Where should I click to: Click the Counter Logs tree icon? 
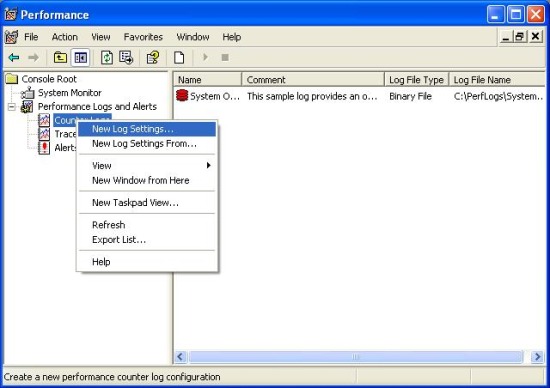point(44,120)
